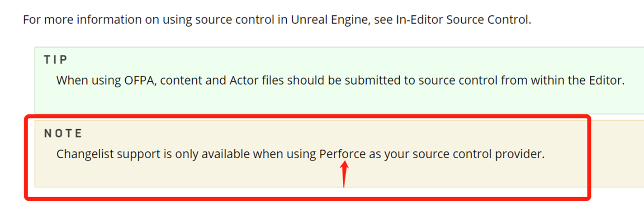Click the red highlight rectangle's bottom border
Screen dimensions: 644x222
click(308, 198)
